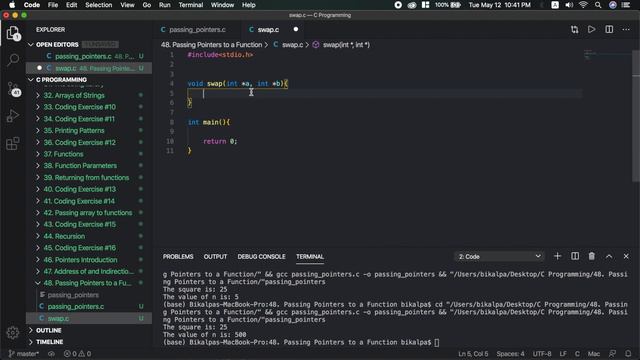
Task: Click line 10 'return 0;' in editor
Action: coord(220,141)
